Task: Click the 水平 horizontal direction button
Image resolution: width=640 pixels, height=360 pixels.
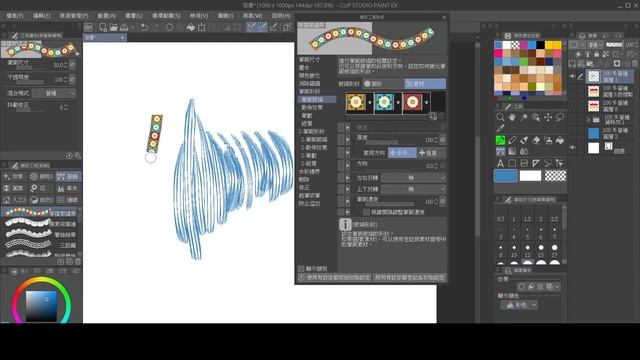Action: 402,153
